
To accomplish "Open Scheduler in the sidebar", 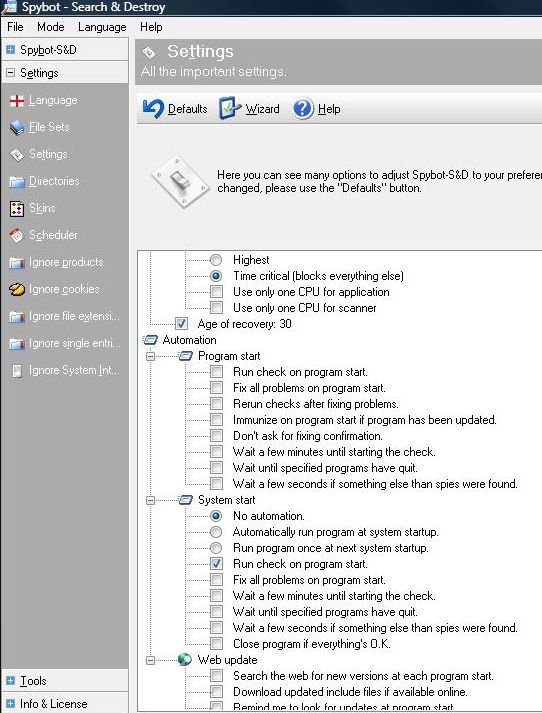I will 53,235.
